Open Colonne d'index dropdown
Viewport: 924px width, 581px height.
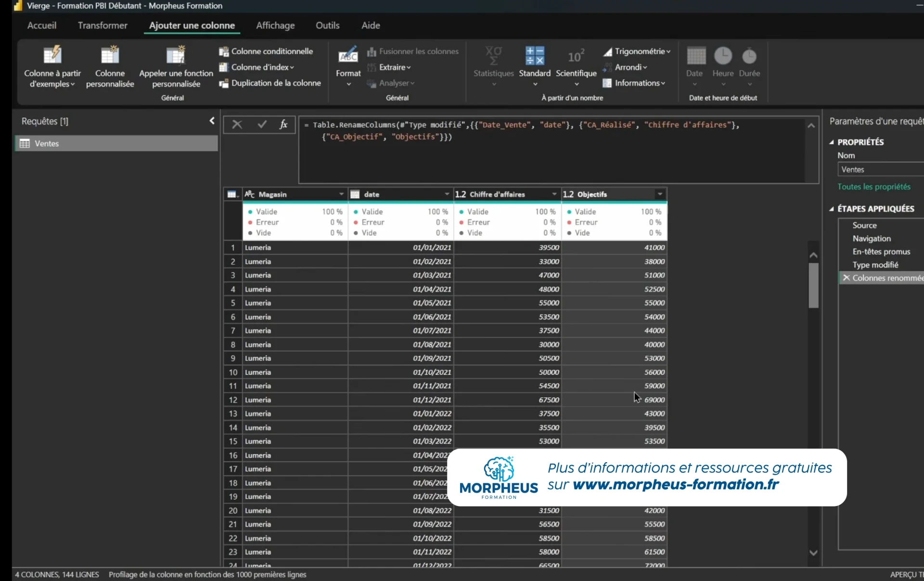click(x=257, y=67)
